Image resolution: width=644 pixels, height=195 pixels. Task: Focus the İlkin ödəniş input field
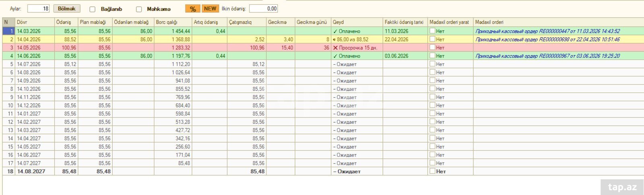coord(263,8)
